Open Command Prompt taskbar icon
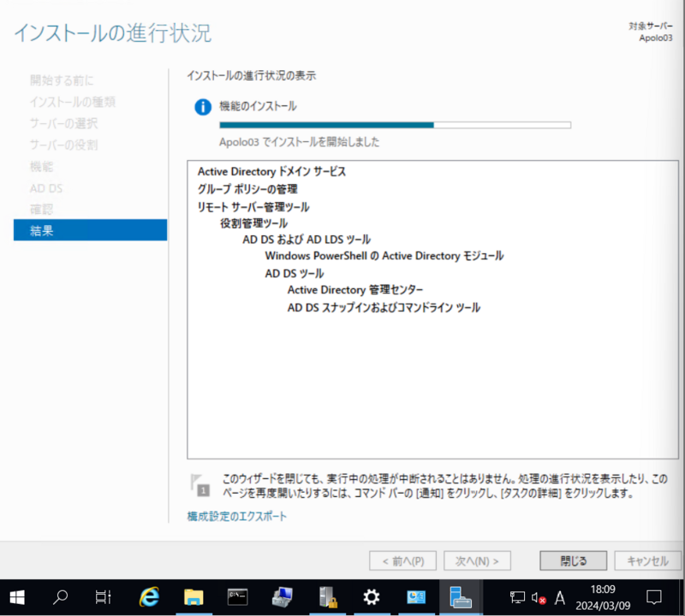This screenshot has width=685, height=616. (237, 597)
